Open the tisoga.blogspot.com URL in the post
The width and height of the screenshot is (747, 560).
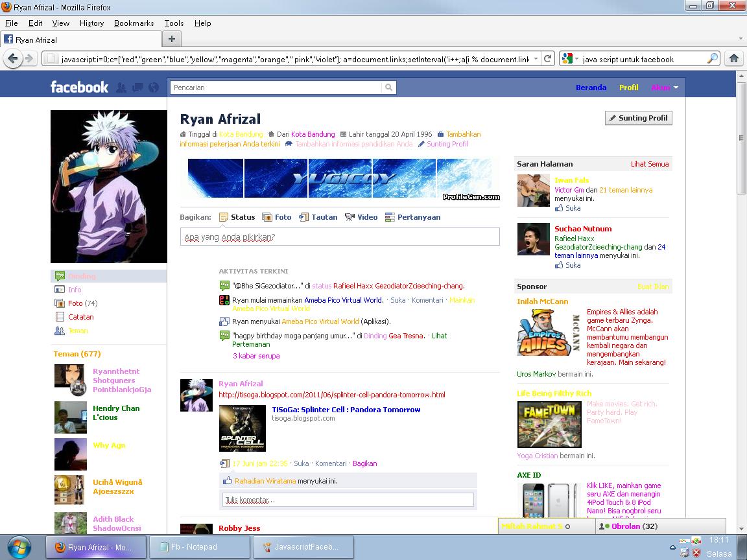point(332,394)
